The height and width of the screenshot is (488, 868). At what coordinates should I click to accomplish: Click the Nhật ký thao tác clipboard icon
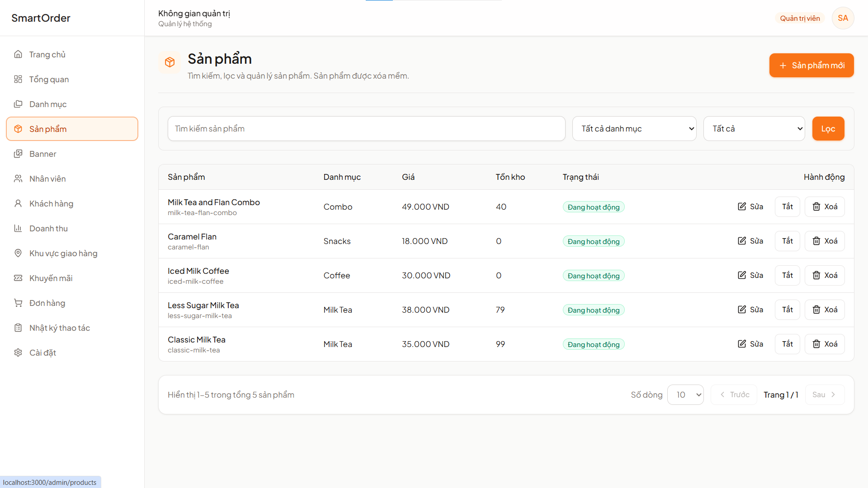coord(18,328)
